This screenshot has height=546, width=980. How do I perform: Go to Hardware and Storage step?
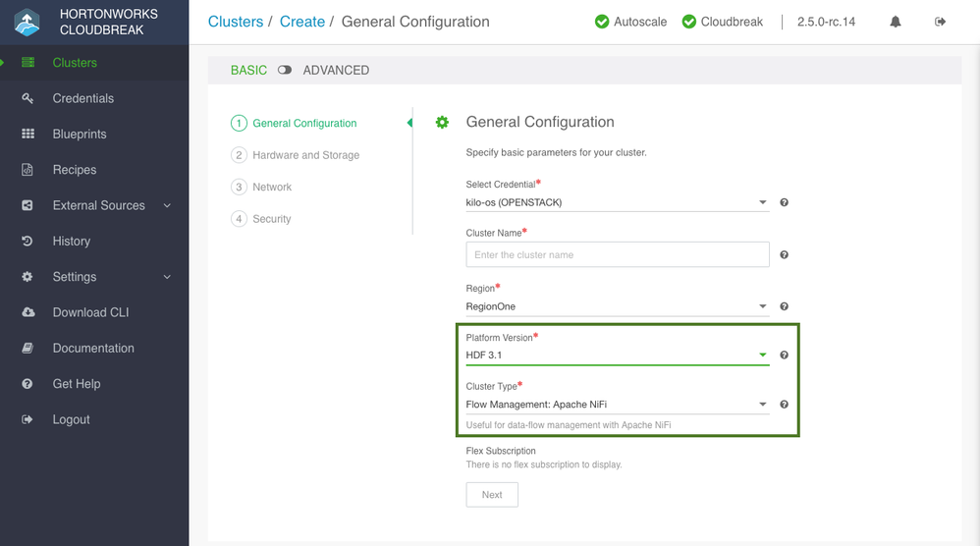click(x=305, y=155)
